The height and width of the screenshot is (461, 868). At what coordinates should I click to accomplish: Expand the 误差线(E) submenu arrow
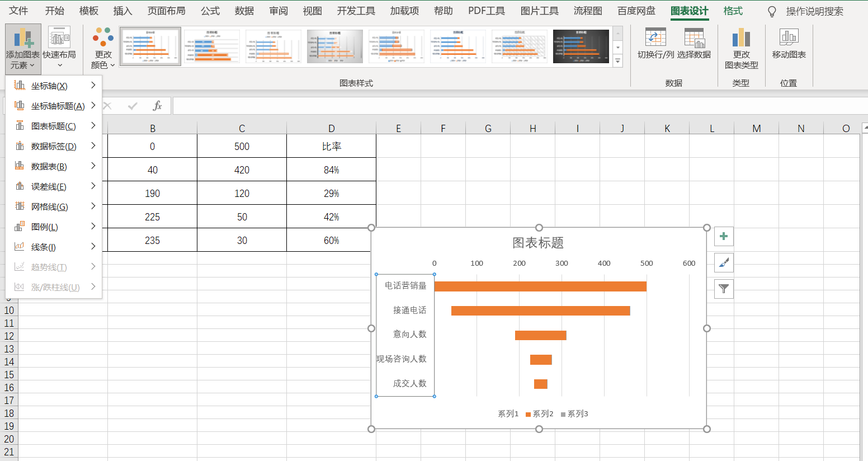pyautogui.click(x=93, y=186)
